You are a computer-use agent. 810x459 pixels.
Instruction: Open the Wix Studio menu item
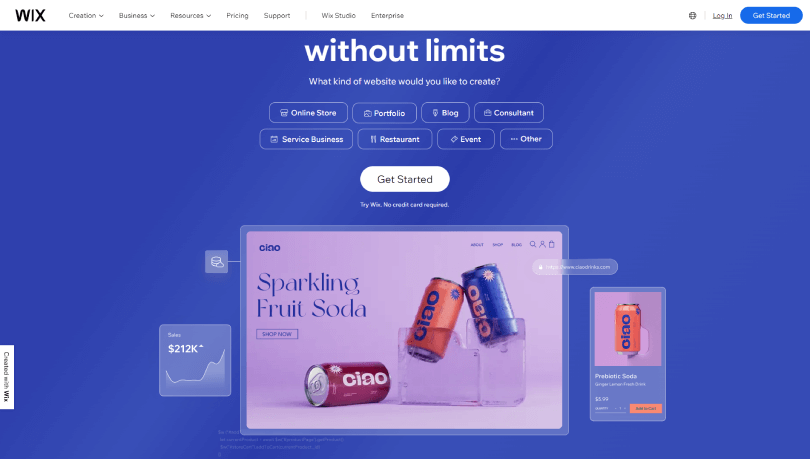[338, 15]
